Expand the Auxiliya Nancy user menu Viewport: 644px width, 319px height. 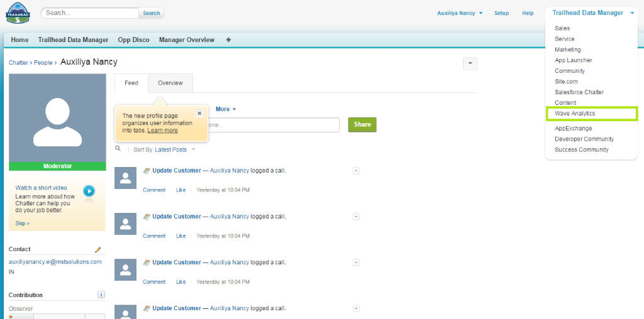[460, 13]
